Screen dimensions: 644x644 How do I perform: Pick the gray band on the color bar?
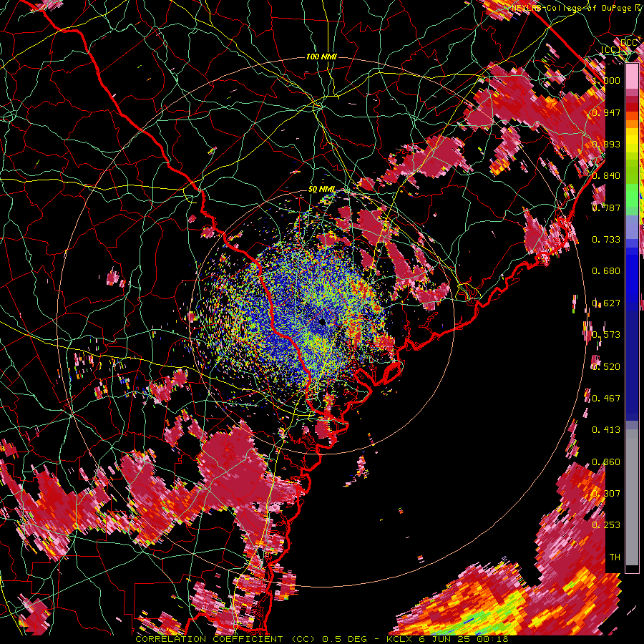click(632, 497)
